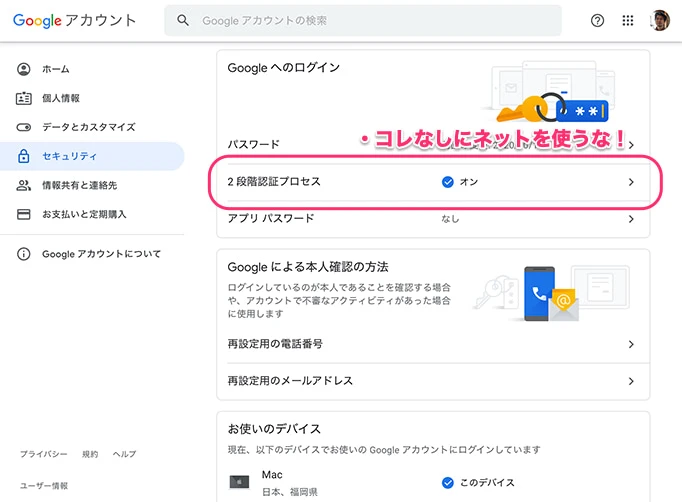Open the help question mark icon
Screen dimensions: 682x502
(x=598, y=20)
